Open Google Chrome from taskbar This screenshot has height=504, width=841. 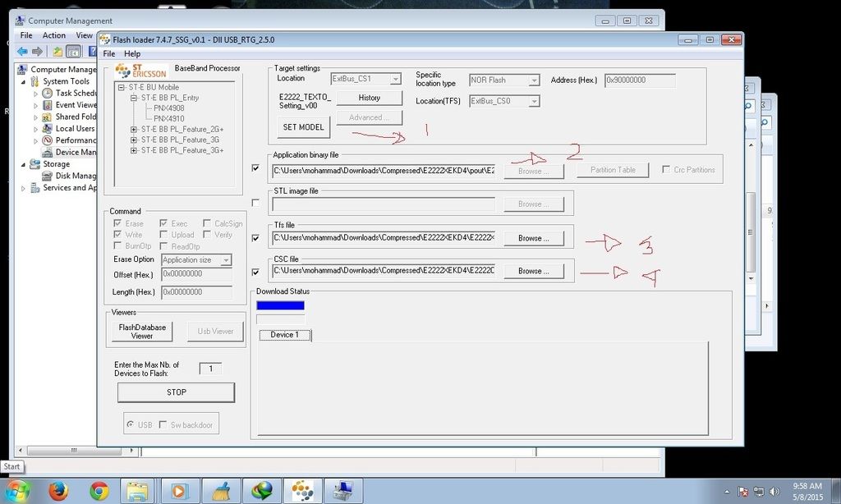click(99, 491)
